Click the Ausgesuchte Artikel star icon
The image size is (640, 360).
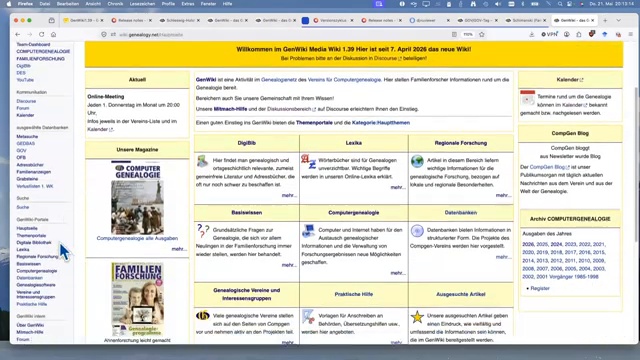417,317
